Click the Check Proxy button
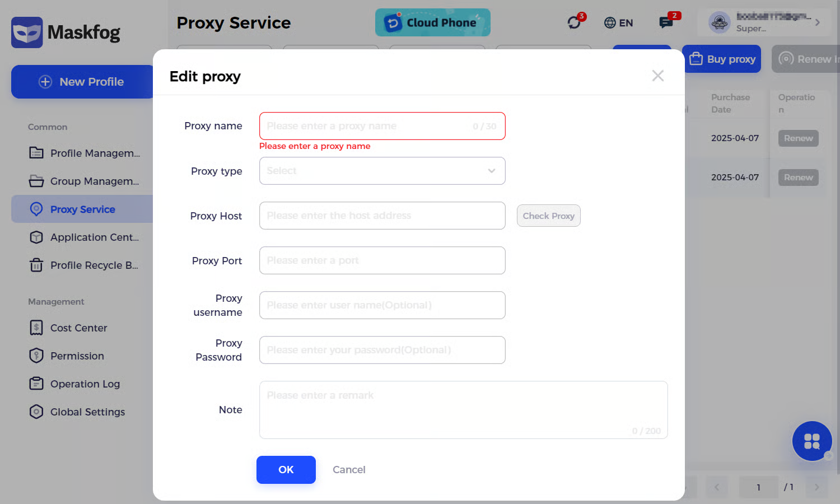Viewport: 840px width, 504px height. (548, 216)
